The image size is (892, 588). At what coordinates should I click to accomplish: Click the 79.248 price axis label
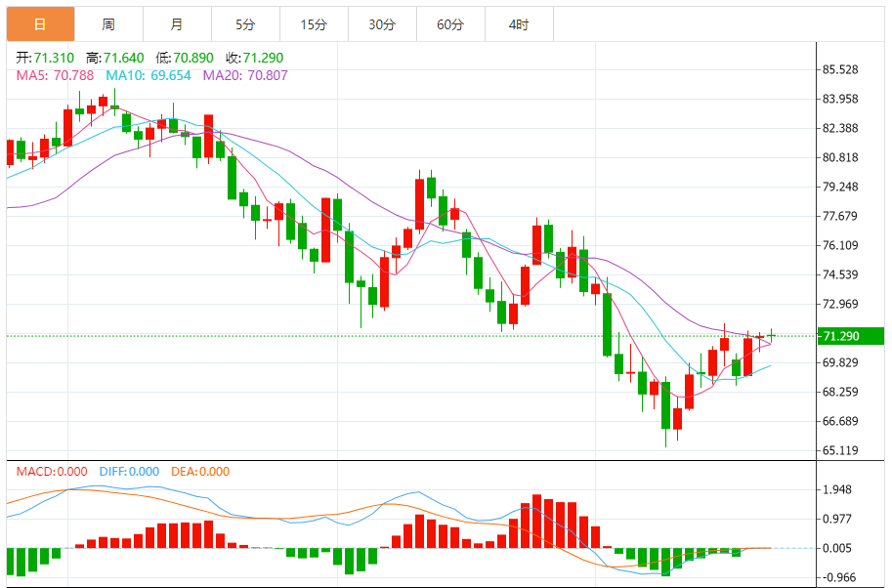(x=840, y=188)
